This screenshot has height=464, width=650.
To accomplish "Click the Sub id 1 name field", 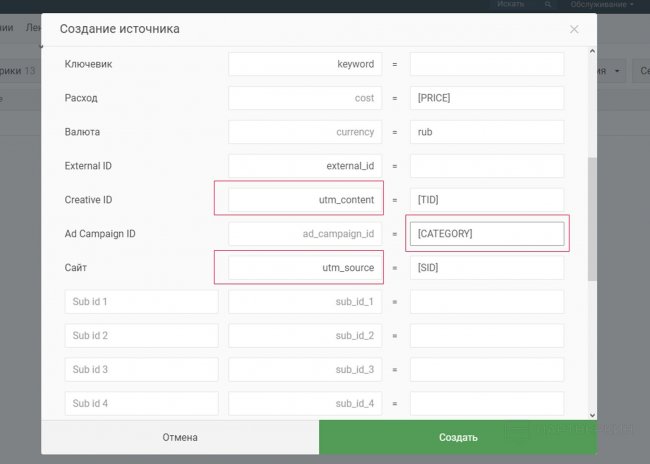I will click(x=141, y=301).
